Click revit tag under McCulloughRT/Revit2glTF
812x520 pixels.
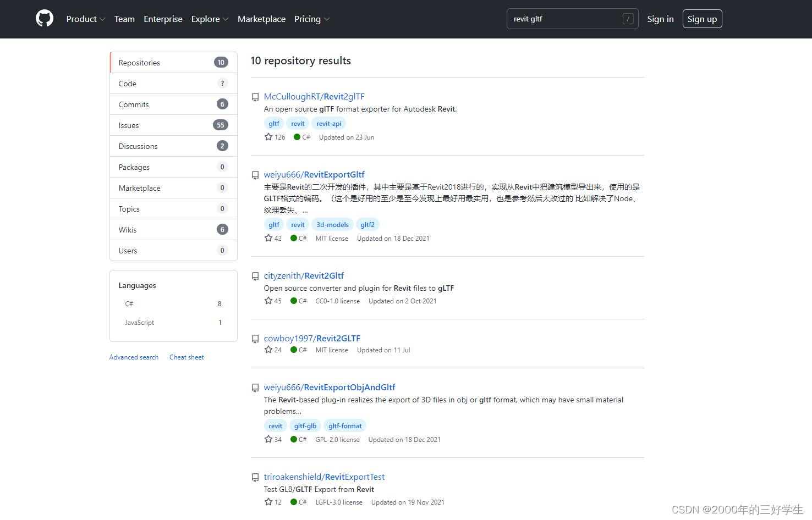(x=298, y=124)
